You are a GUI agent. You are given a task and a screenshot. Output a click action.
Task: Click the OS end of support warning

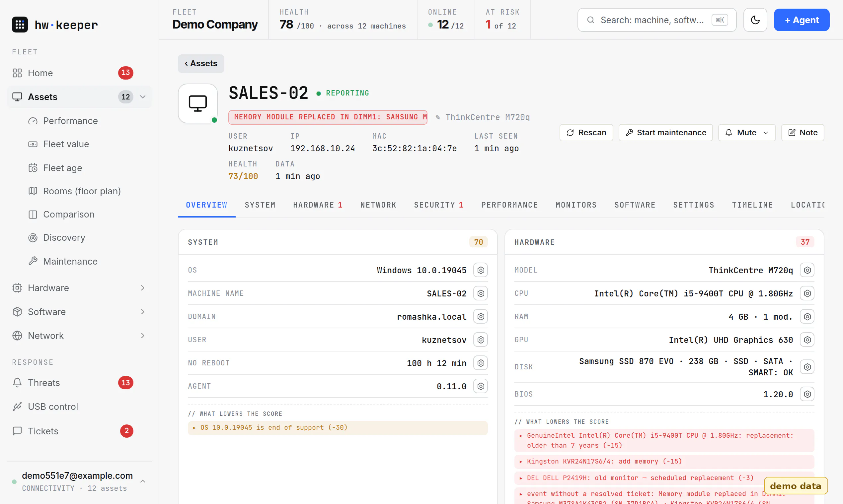[338, 428]
